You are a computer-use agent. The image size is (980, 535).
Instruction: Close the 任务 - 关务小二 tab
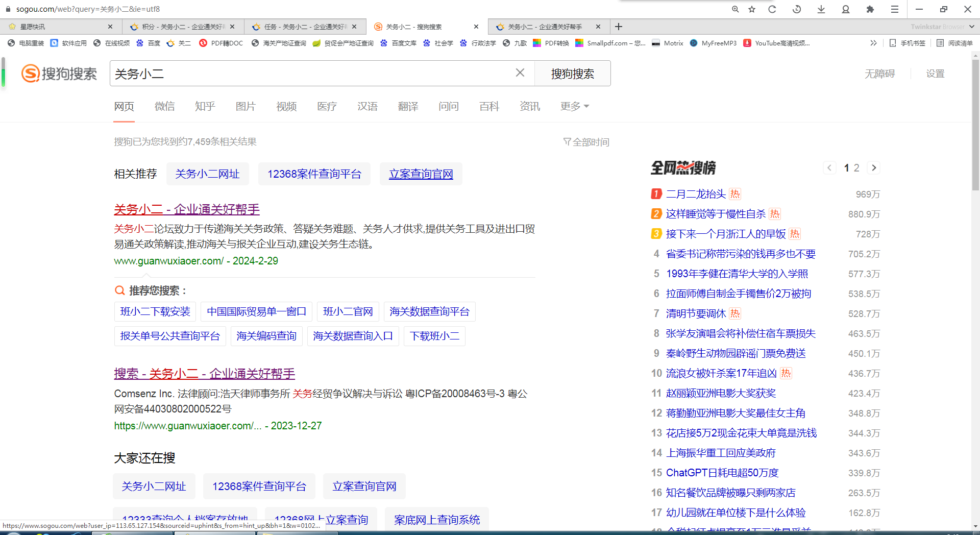[354, 27]
